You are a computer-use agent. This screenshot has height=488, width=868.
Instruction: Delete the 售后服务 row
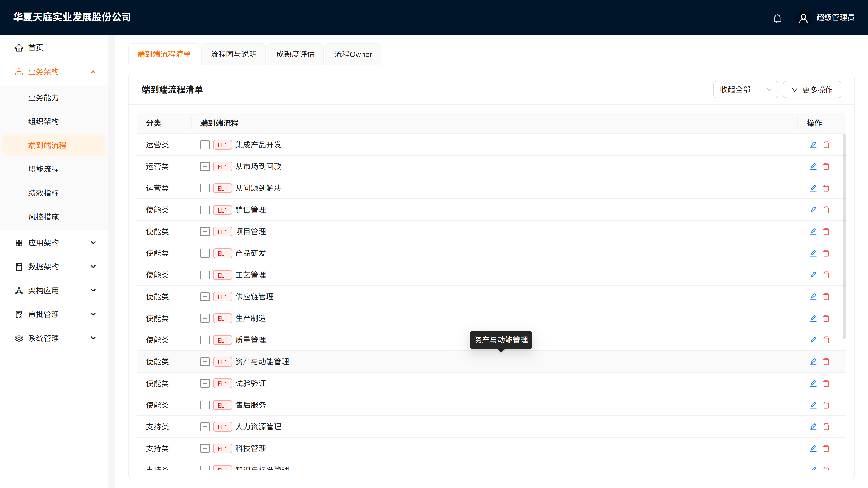coord(826,405)
